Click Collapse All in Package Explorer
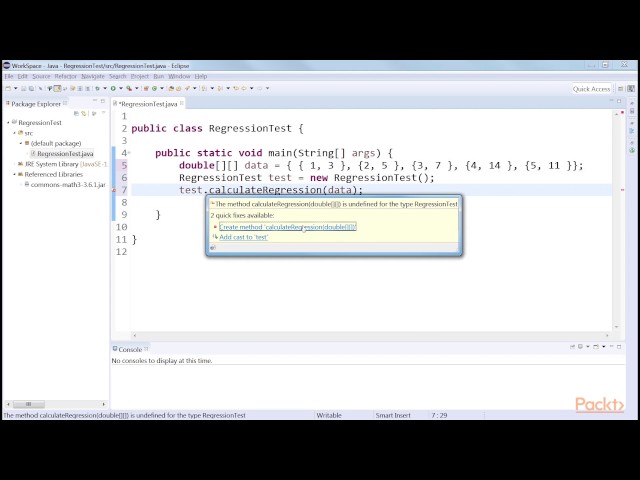640x480 pixels. tap(76, 114)
